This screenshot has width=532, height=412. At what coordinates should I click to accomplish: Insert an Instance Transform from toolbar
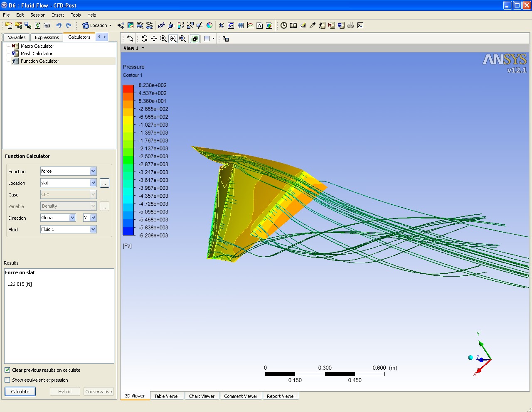point(190,25)
